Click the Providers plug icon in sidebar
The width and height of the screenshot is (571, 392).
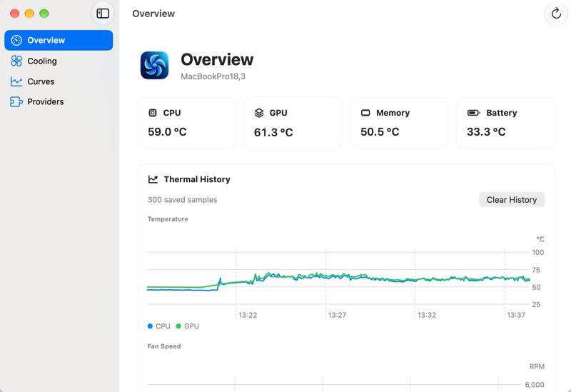click(16, 101)
